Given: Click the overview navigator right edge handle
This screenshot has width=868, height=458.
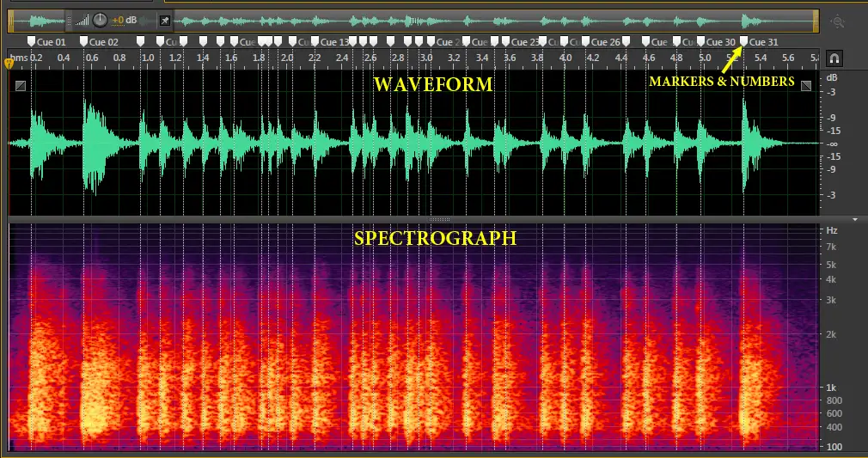Looking at the screenshot, I should pos(816,21).
